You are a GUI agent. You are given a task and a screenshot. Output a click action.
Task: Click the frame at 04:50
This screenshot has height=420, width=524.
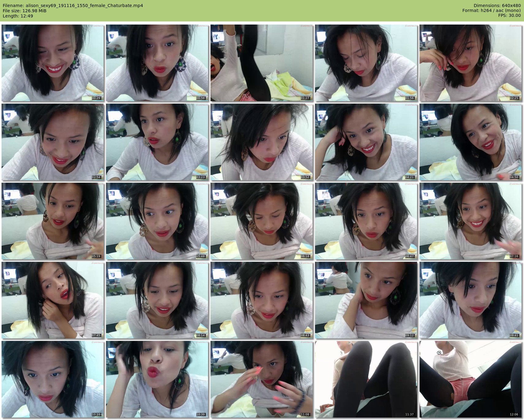470,142
